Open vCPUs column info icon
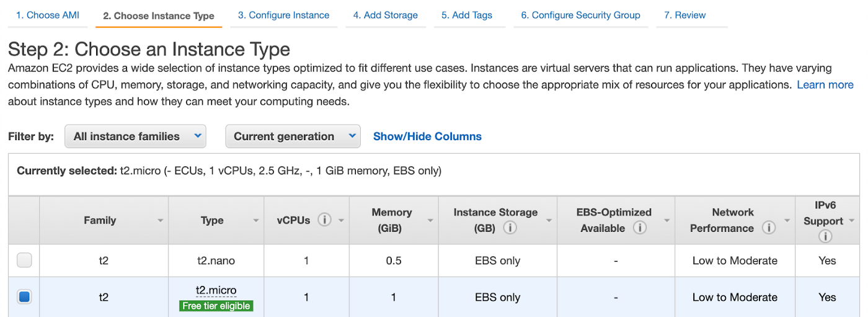This screenshot has width=868, height=317. [324, 220]
